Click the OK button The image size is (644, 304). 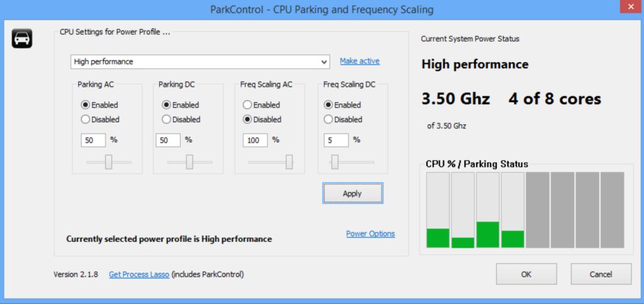pos(526,274)
